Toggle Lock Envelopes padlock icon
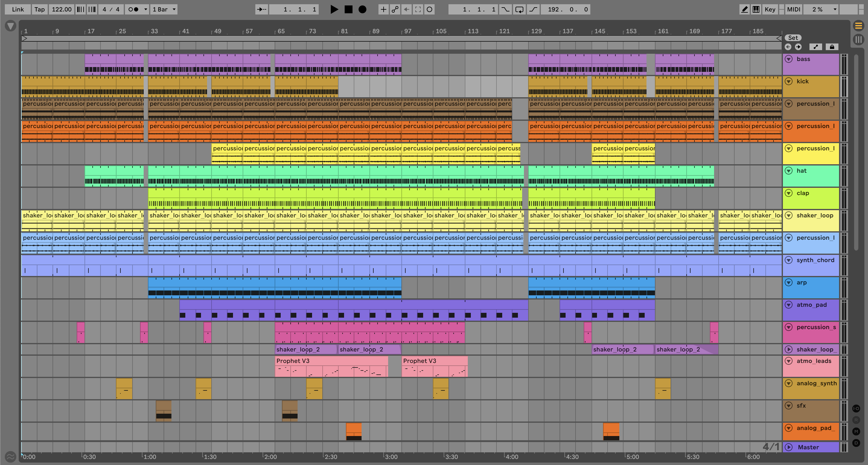Viewport: 868px width, 465px height. [831, 47]
